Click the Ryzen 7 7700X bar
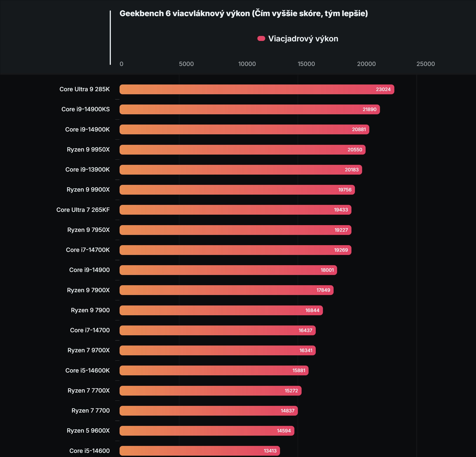 [210, 391]
